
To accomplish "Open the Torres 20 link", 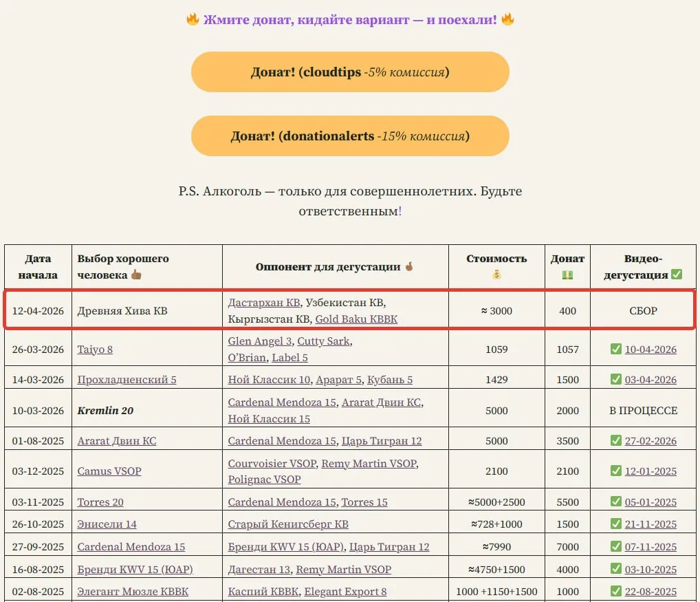I will 100,502.
